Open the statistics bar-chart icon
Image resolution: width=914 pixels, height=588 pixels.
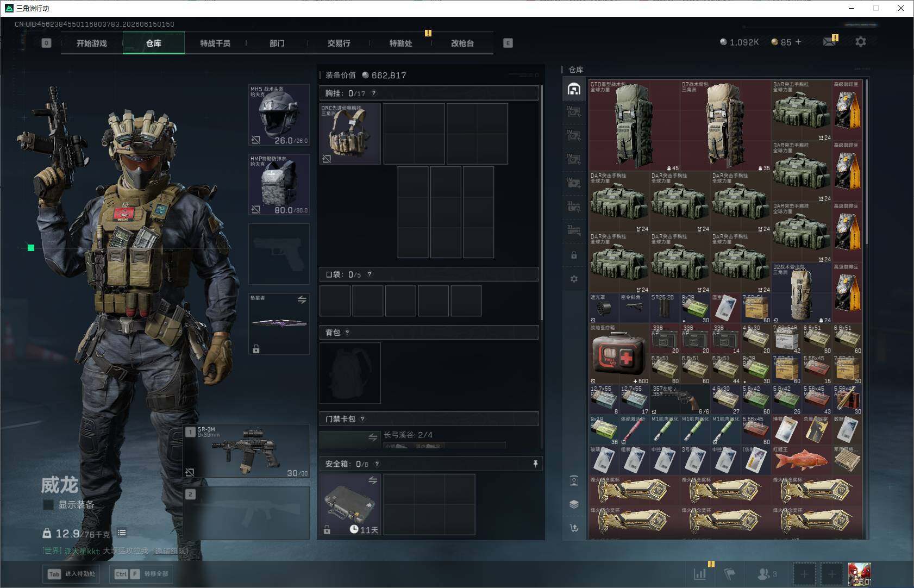[700, 573]
